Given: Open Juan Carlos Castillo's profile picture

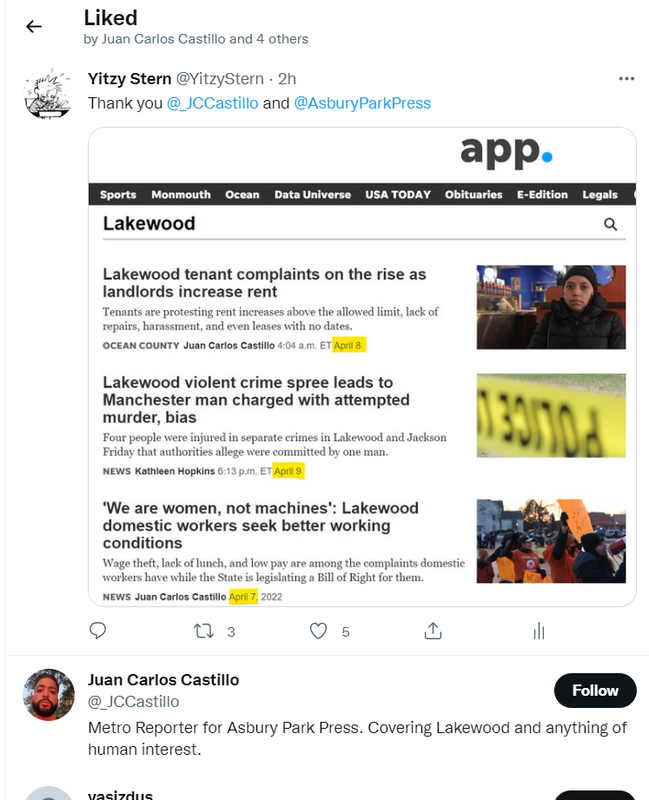Looking at the screenshot, I should [48, 694].
